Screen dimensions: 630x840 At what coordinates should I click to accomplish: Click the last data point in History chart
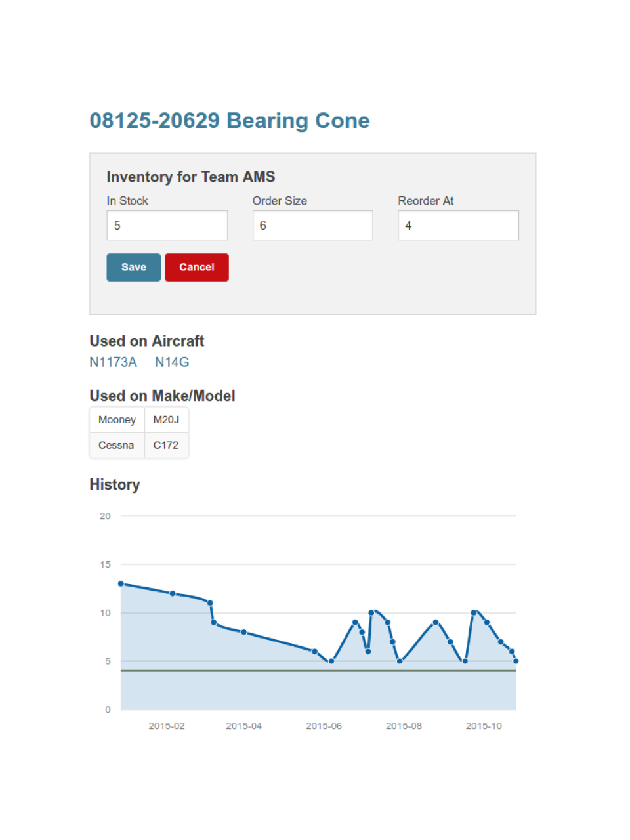pyautogui.click(x=516, y=661)
